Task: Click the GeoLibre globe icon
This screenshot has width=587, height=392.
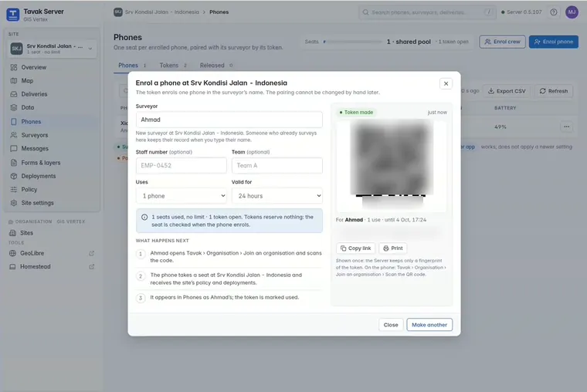Action: coord(12,253)
